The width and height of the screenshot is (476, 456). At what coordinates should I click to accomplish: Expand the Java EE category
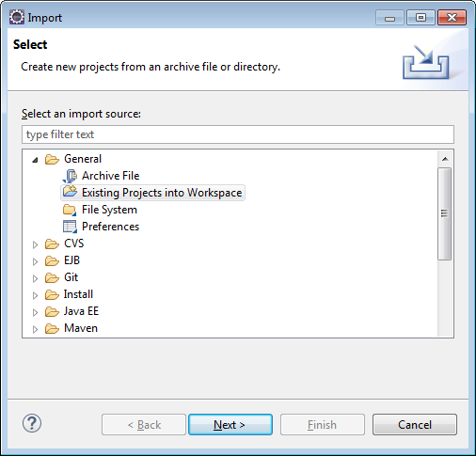pyautogui.click(x=35, y=312)
